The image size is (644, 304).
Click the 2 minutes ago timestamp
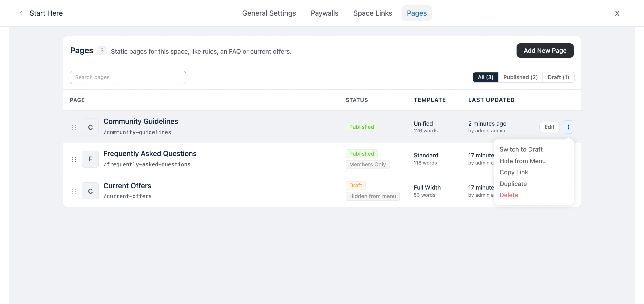tap(487, 124)
